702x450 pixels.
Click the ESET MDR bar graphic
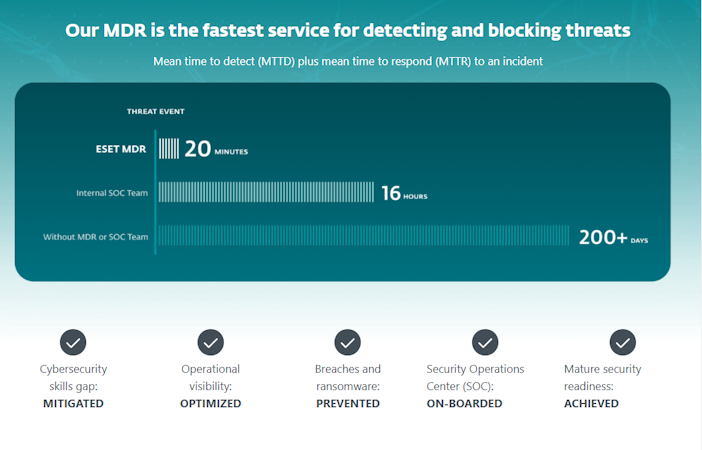[169, 149]
